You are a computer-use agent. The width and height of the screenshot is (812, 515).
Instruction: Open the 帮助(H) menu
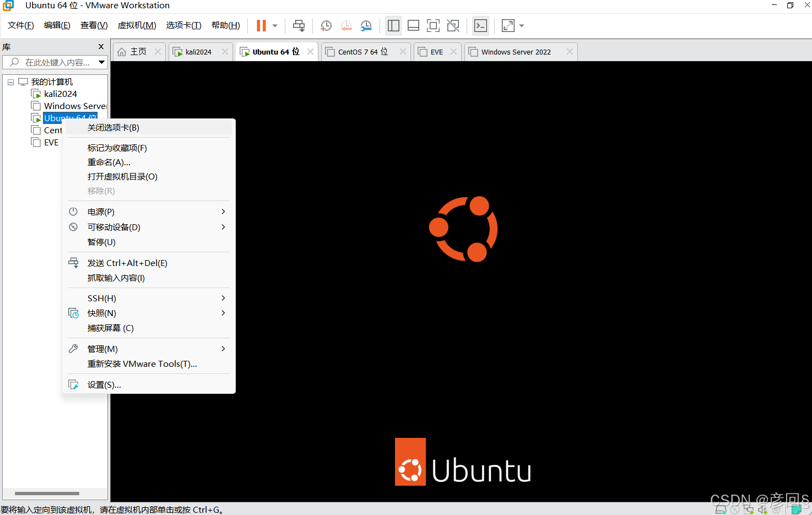(226, 25)
